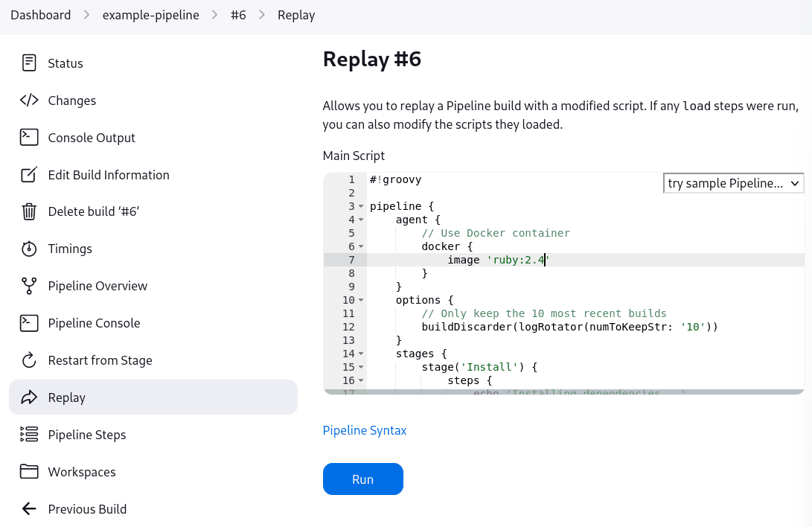This screenshot has width=812, height=527.
Task: Click the Run button
Action: point(363,479)
